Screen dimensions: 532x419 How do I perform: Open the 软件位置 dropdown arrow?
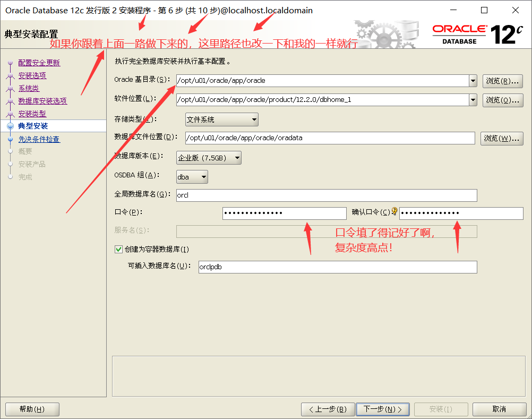[x=473, y=100]
